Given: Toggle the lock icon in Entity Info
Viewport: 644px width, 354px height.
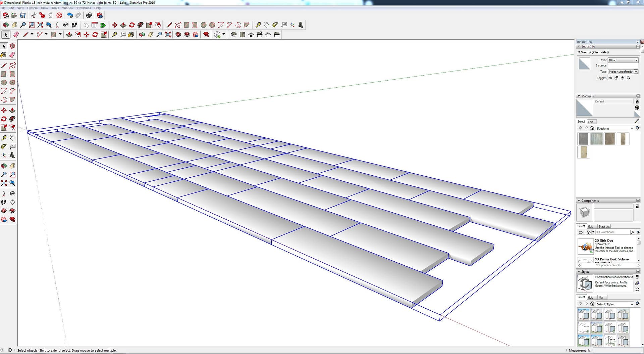Looking at the screenshot, I should [616, 78].
